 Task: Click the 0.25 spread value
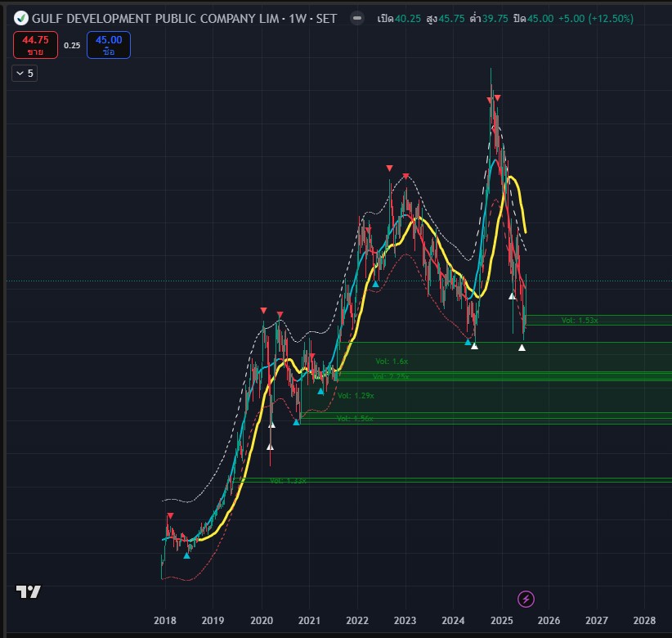pos(72,46)
